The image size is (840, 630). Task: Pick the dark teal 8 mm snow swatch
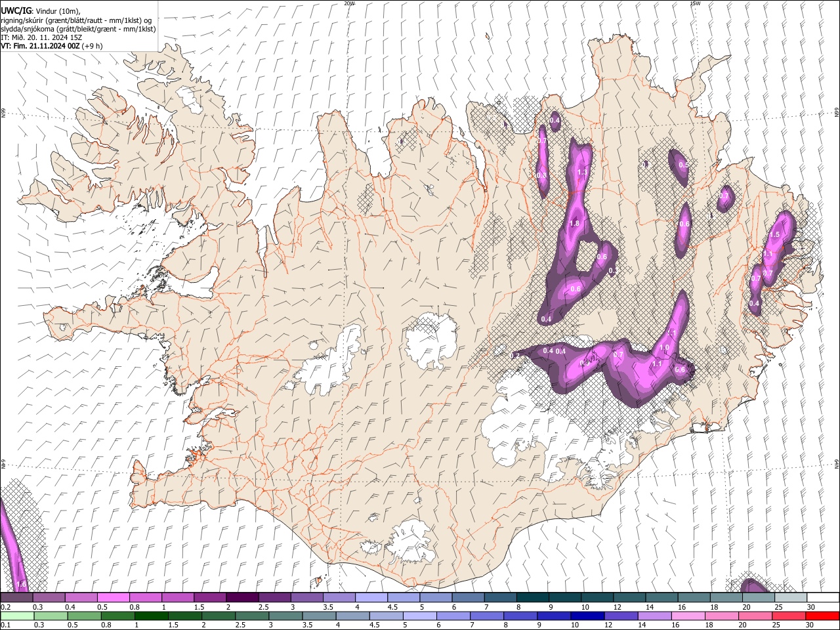click(x=533, y=597)
